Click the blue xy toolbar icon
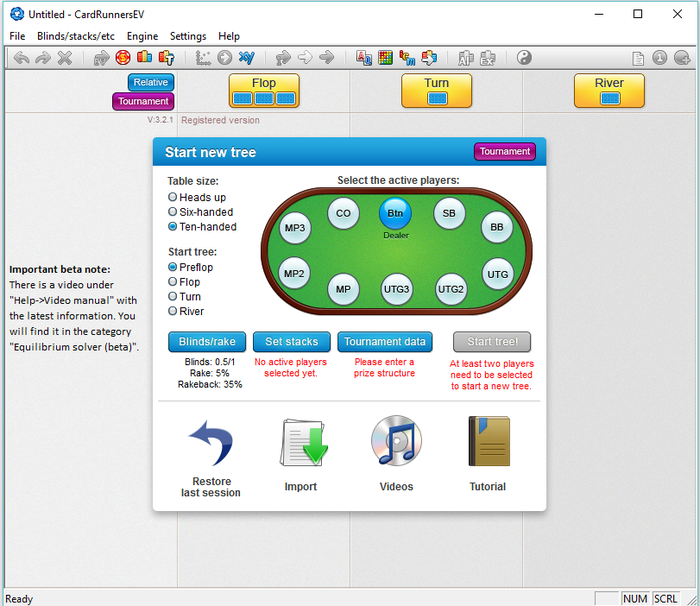This screenshot has width=700, height=606. pyautogui.click(x=246, y=58)
